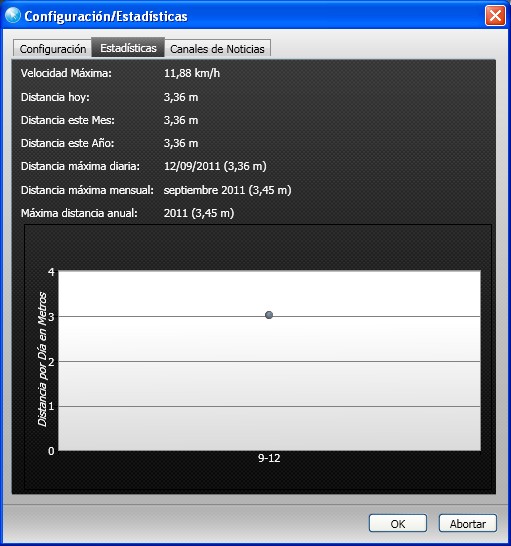The width and height of the screenshot is (511, 546).
Task: Click the OK button
Action: pyautogui.click(x=398, y=523)
